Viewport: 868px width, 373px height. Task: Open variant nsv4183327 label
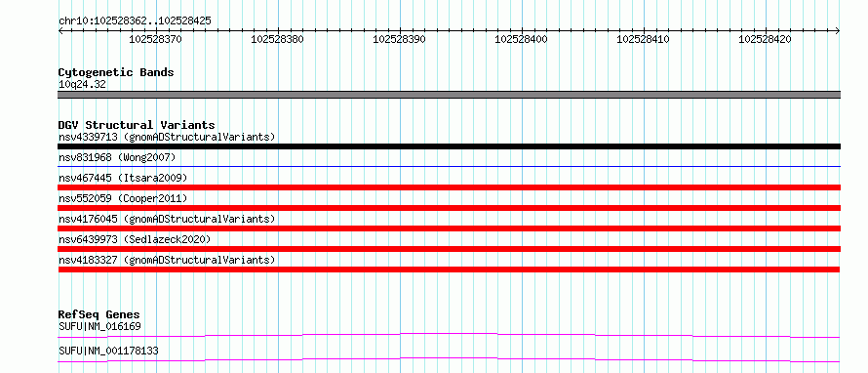coord(167,260)
